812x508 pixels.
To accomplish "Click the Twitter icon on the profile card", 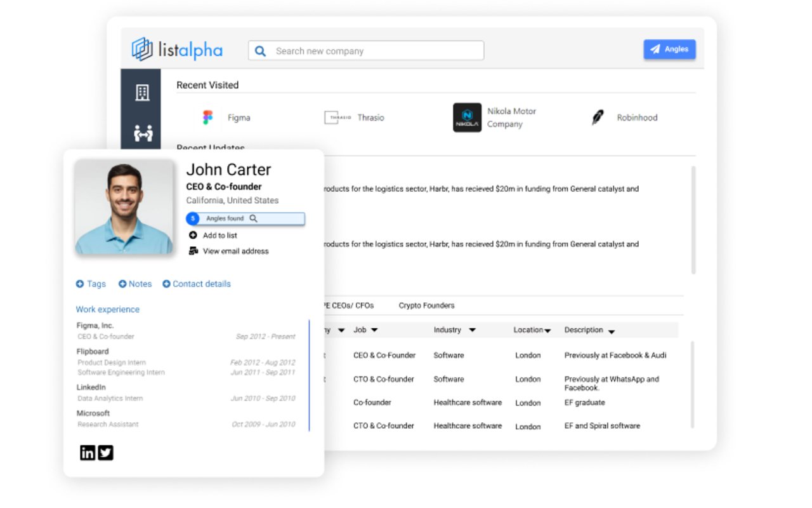I will [105, 452].
